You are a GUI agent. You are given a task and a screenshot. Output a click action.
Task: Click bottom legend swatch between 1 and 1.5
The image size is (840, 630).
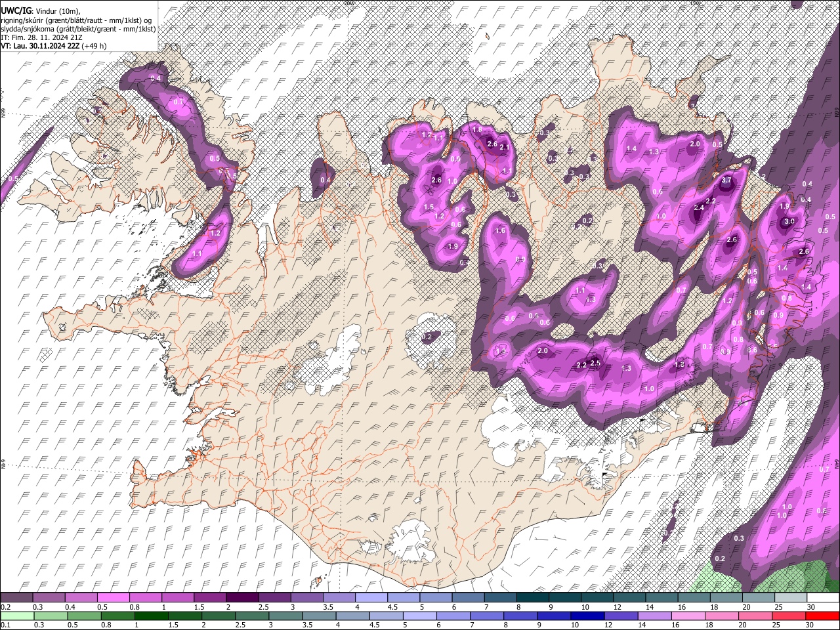coord(152,616)
